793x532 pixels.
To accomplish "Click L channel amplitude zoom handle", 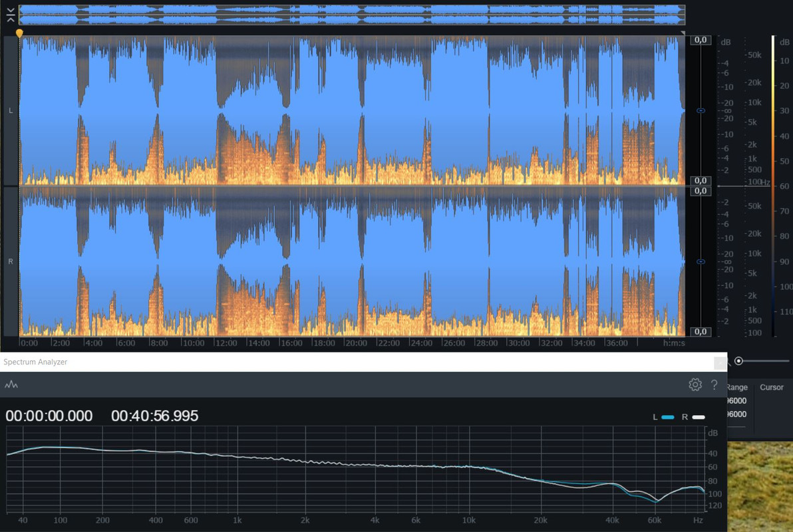I will [701, 110].
